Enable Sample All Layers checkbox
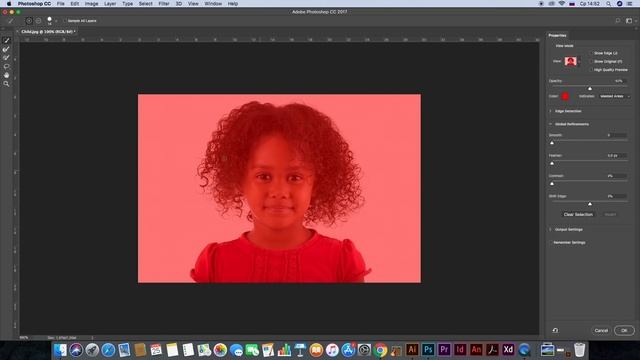This screenshot has width=640, height=360. tap(64, 20)
